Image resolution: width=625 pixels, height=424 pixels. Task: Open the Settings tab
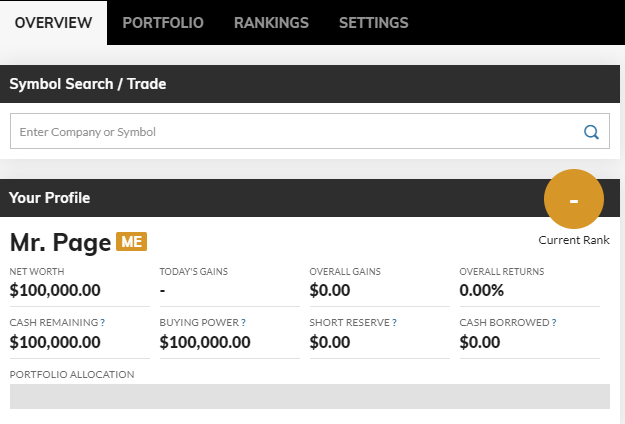373,23
